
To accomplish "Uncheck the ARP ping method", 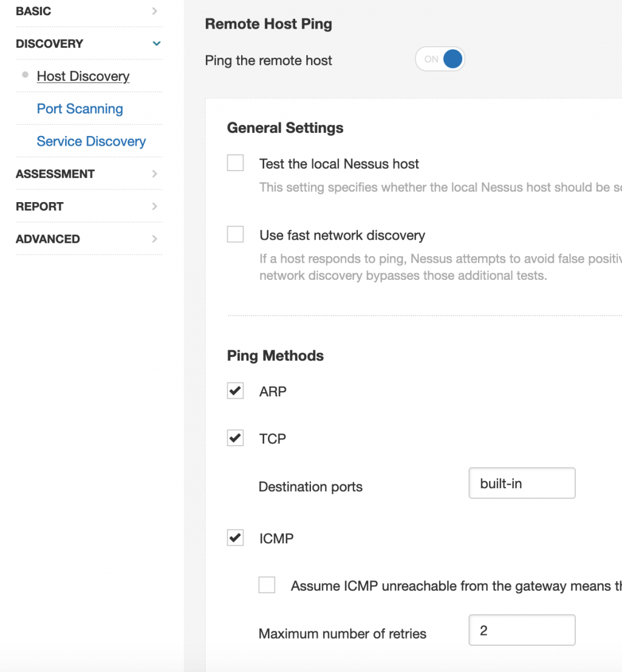I will click(235, 391).
